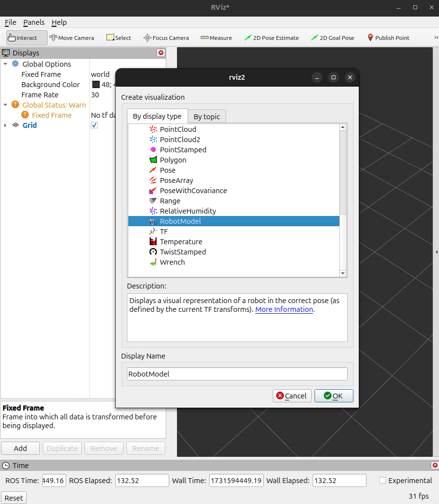Click the Fixed Frame value world
The width and height of the screenshot is (439, 504).
[x=100, y=74]
